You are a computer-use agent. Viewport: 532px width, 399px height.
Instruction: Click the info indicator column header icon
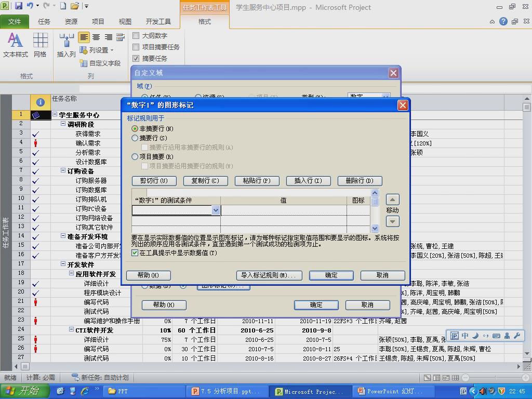[x=40, y=102]
